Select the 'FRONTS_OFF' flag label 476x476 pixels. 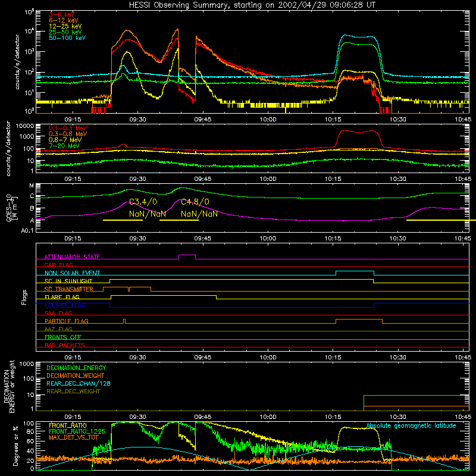coord(63,337)
